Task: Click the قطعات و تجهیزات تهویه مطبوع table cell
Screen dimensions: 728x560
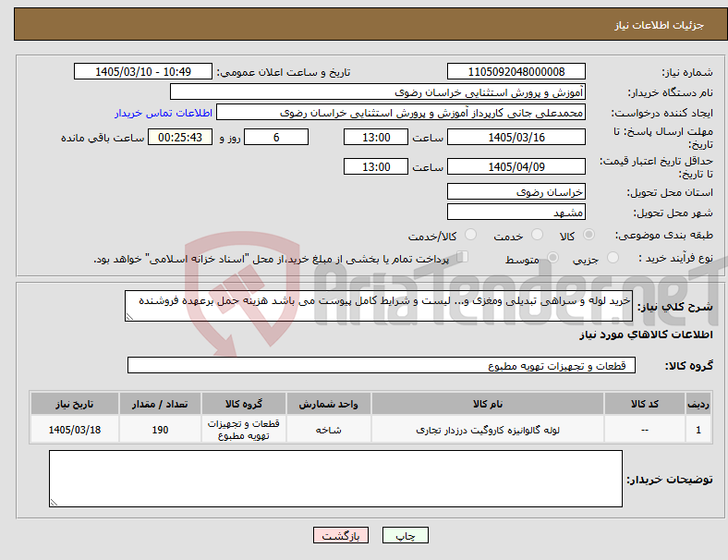Action: click(244, 430)
